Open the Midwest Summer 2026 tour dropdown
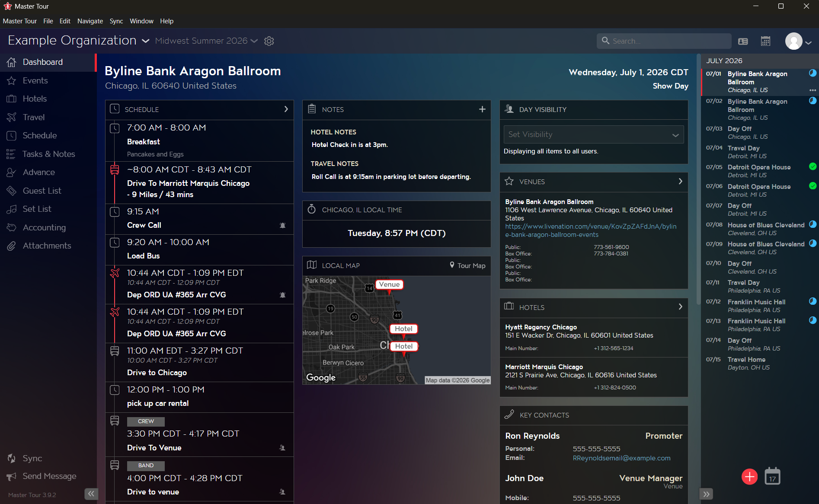This screenshot has width=819, height=504. 254,41
